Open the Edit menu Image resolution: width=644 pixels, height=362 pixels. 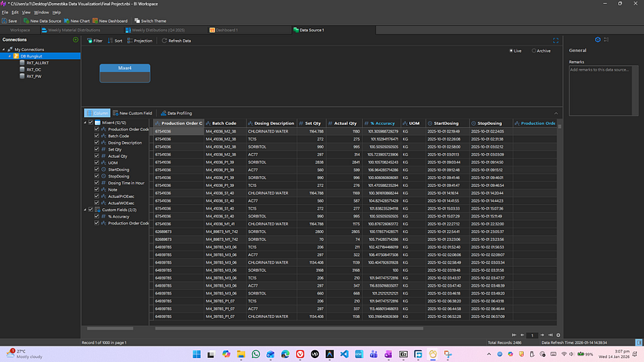(x=15, y=13)
